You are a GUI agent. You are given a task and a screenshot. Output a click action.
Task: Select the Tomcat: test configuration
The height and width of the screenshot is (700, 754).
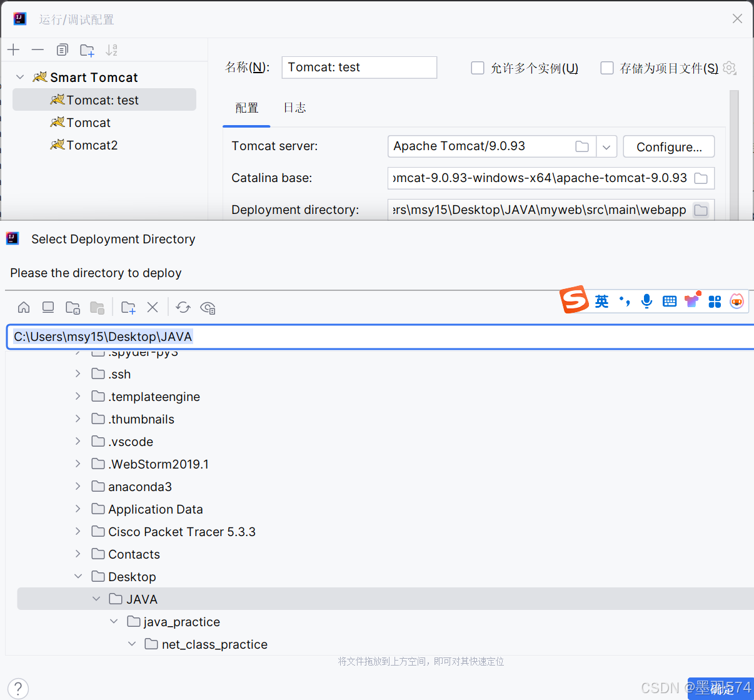click(104, 99)
